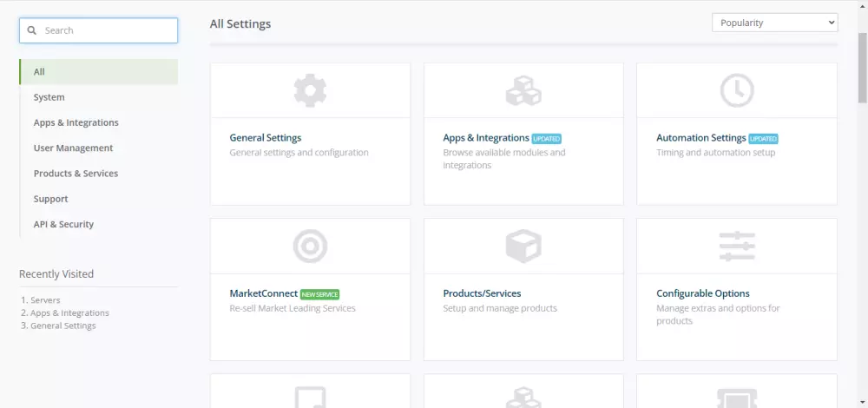Screen dimensions: 868x408
Task: Click the clock icon for Automation Settings
Action: (x=737, y=90)
